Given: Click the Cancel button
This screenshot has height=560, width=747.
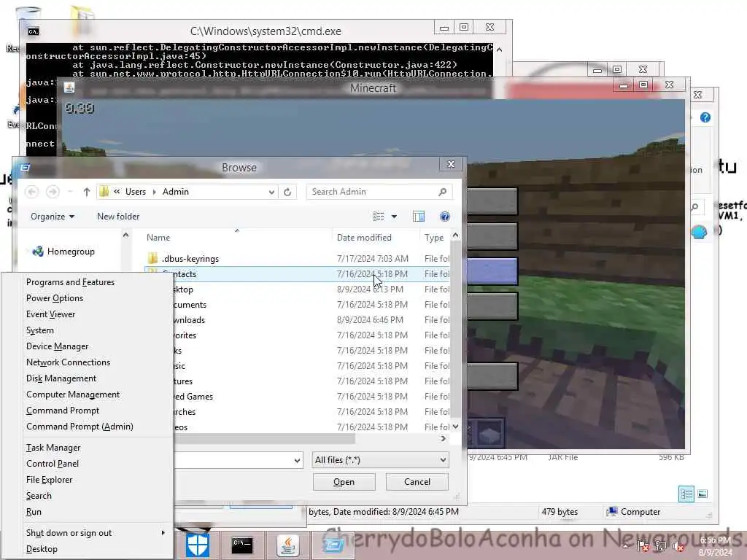Looking at the screenshot, I should tap(417, 482).
